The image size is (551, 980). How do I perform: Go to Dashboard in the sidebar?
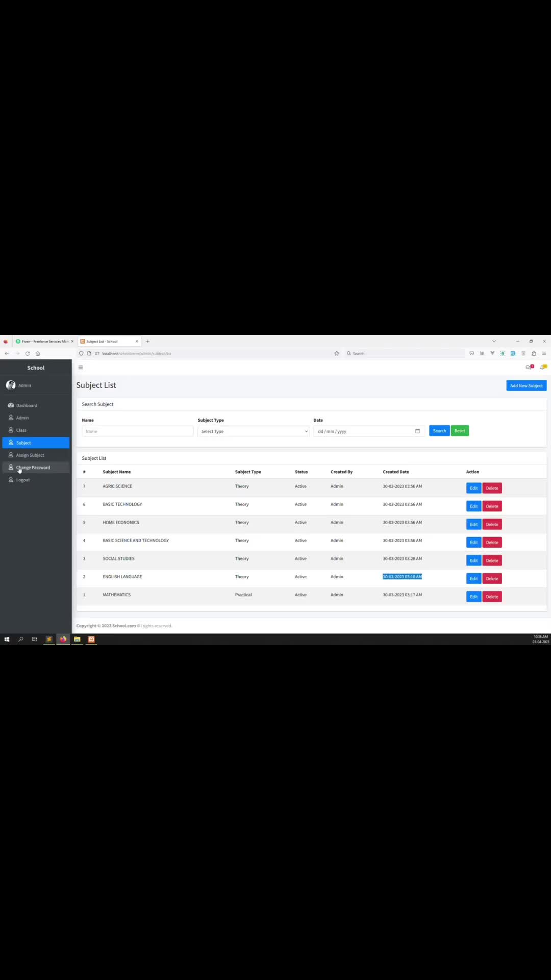point(27,405)
